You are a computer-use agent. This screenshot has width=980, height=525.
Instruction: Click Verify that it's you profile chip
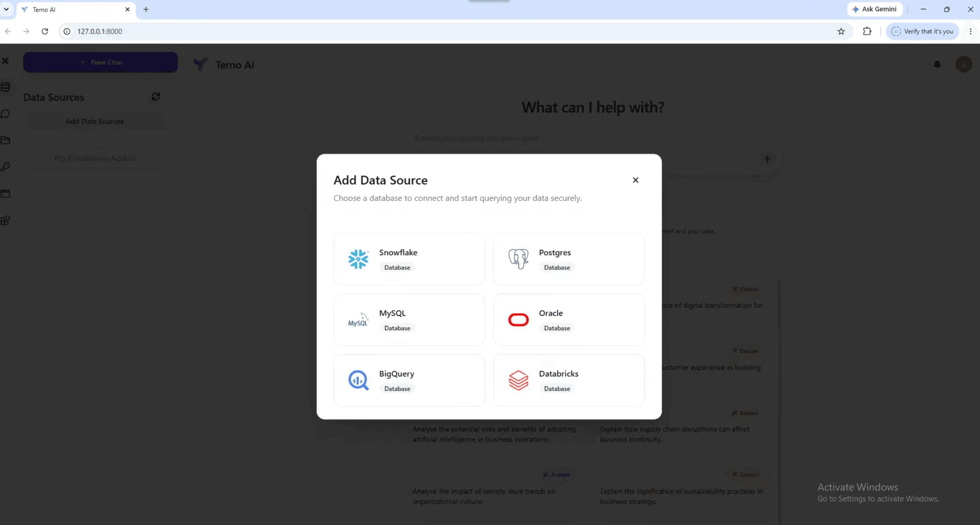[922, 31]
